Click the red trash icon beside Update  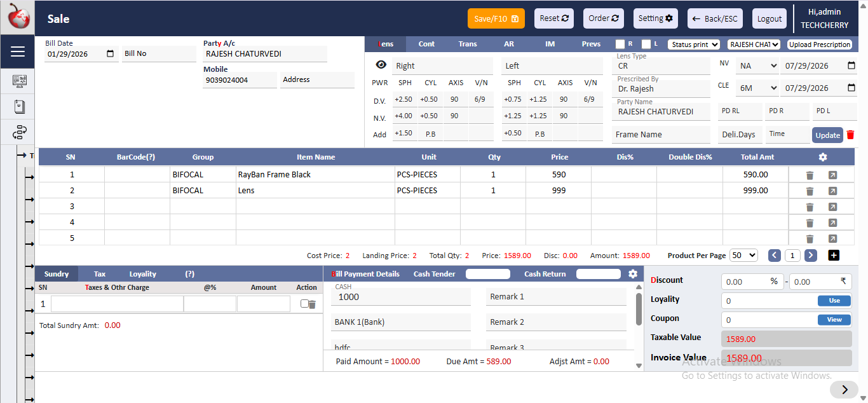850,135
